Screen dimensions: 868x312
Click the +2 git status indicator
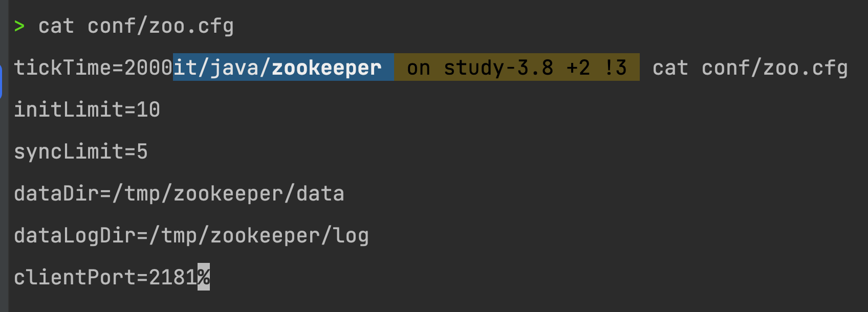point(578,68)
